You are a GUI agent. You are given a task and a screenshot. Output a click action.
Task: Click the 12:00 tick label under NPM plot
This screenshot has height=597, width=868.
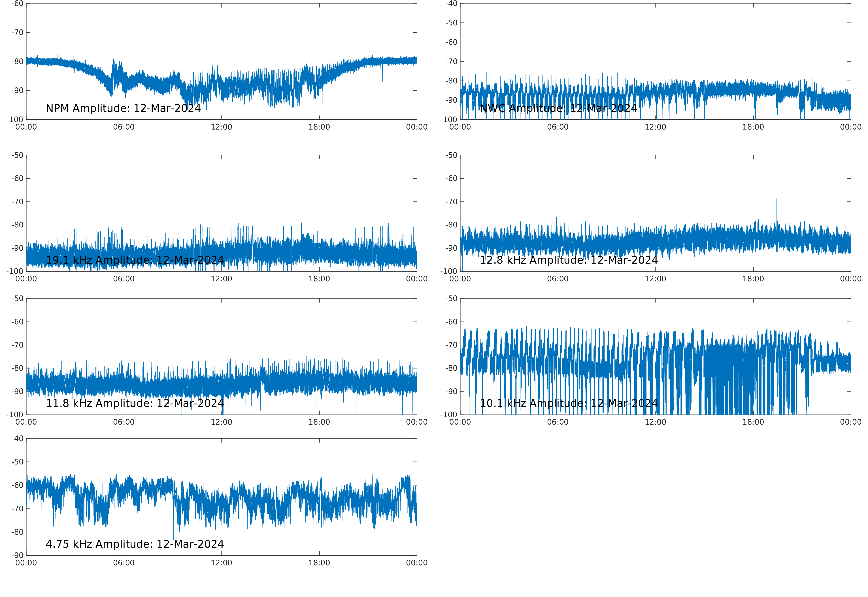221,127
